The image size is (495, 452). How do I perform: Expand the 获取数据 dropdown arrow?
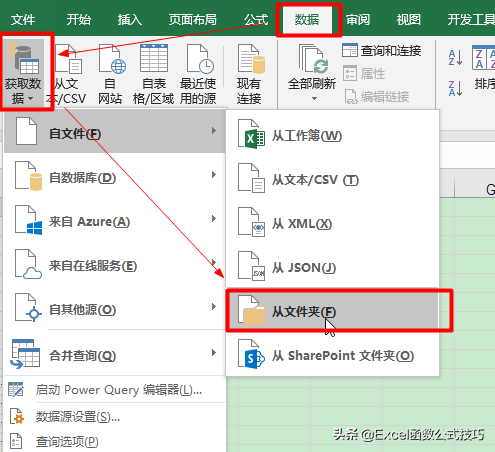(x=31, y=99)
